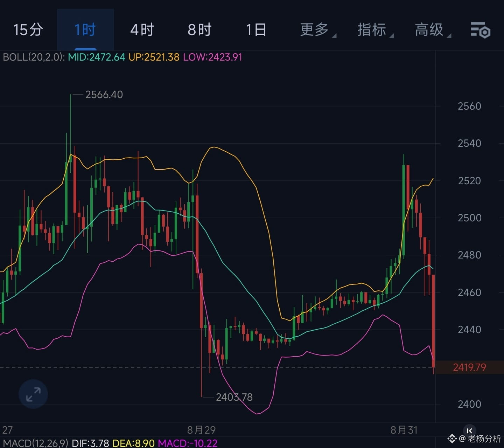The image size is (504, 448).
Task: Switch to the 4时 timeframe
Action: click(x=142, y=30)
